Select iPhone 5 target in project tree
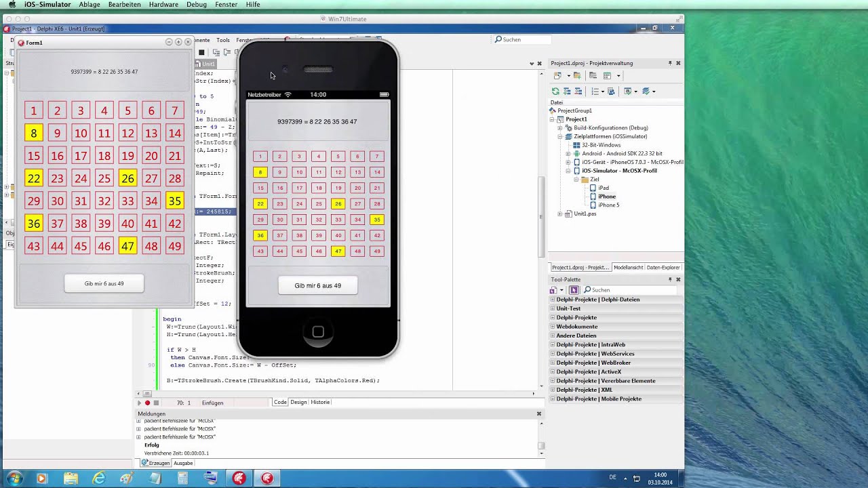 [x=608, y=205]
